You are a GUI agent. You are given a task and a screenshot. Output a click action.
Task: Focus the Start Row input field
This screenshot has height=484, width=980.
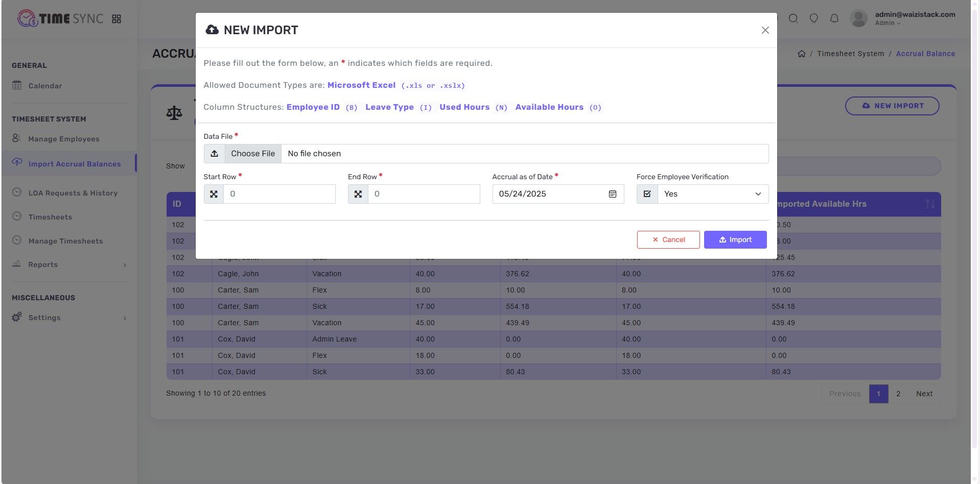tap(279, 194)
